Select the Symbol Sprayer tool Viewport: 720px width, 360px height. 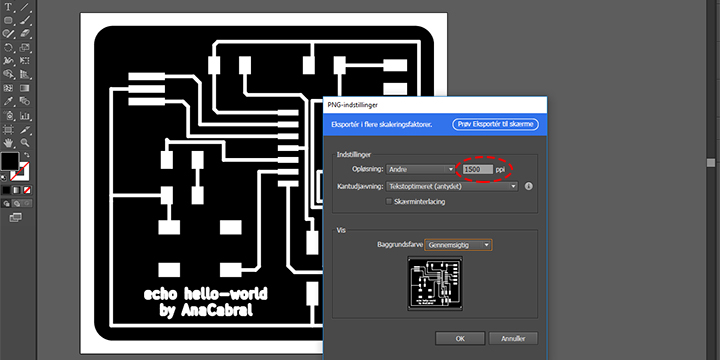[x=8, y=115]
